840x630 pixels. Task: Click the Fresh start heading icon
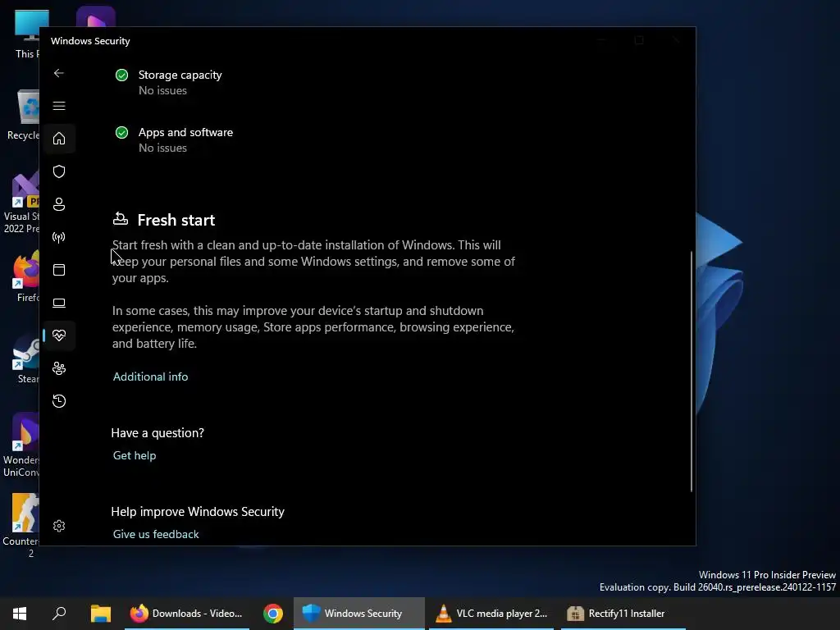coord(121,218)
